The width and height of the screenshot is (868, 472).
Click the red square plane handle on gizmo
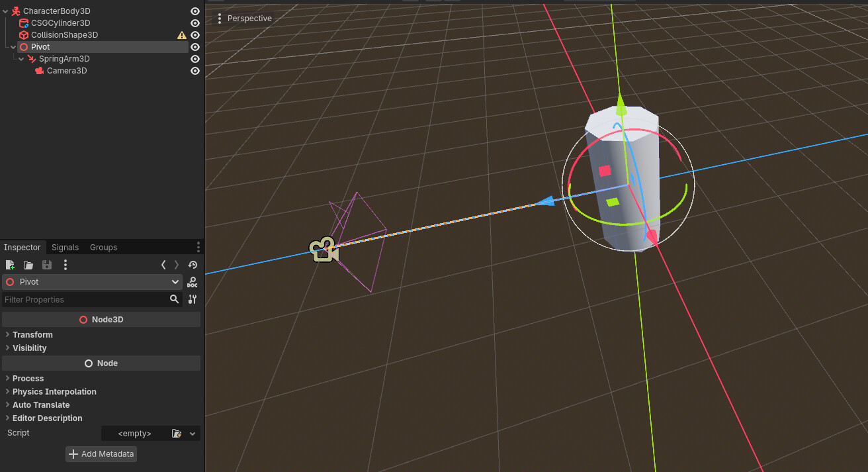[605, 171]
